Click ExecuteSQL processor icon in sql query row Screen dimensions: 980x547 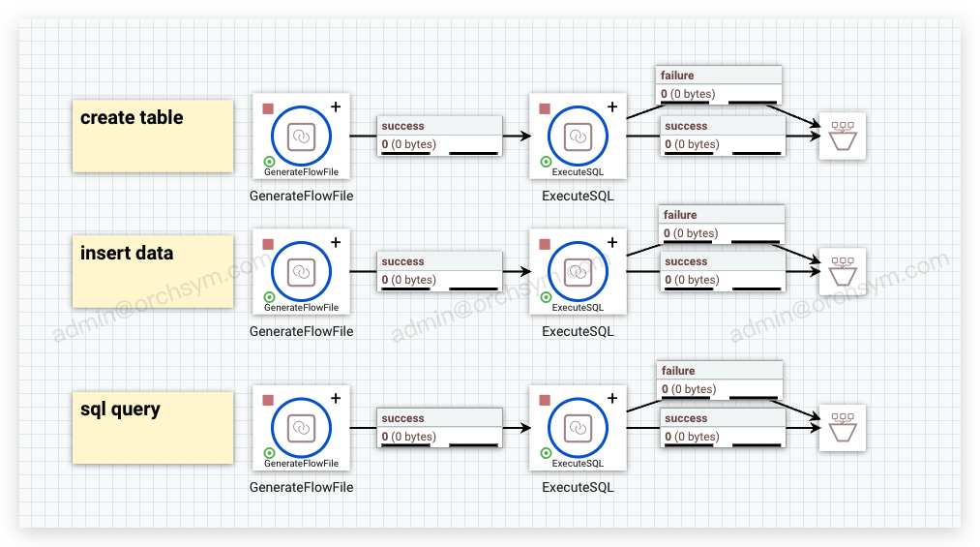[578, 428]
